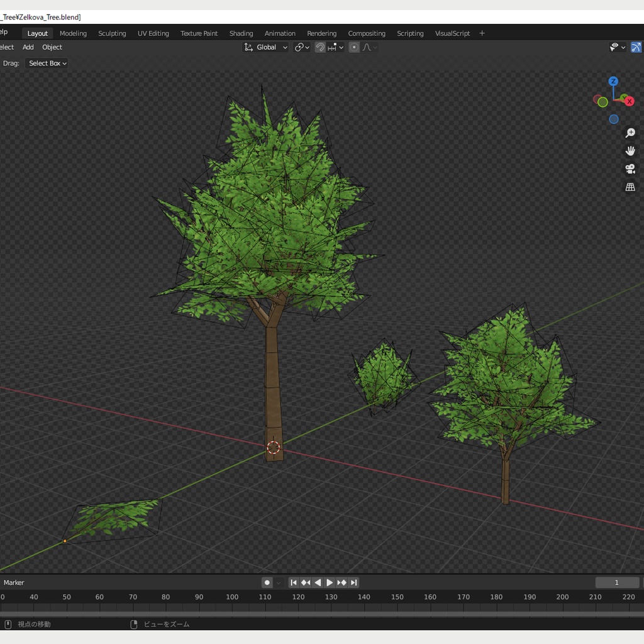Open the Global transform orientation dropdown
Screen dimensions: 644x644
[266, 47]
